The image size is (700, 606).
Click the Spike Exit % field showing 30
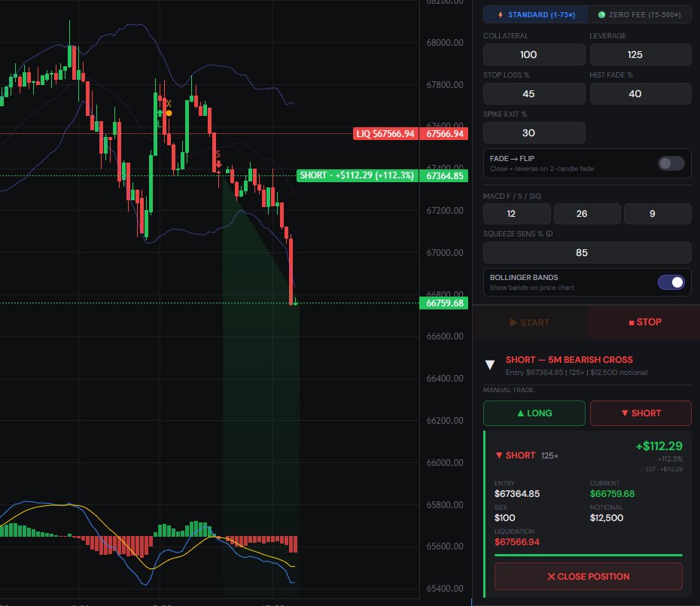tap(534, 133)
